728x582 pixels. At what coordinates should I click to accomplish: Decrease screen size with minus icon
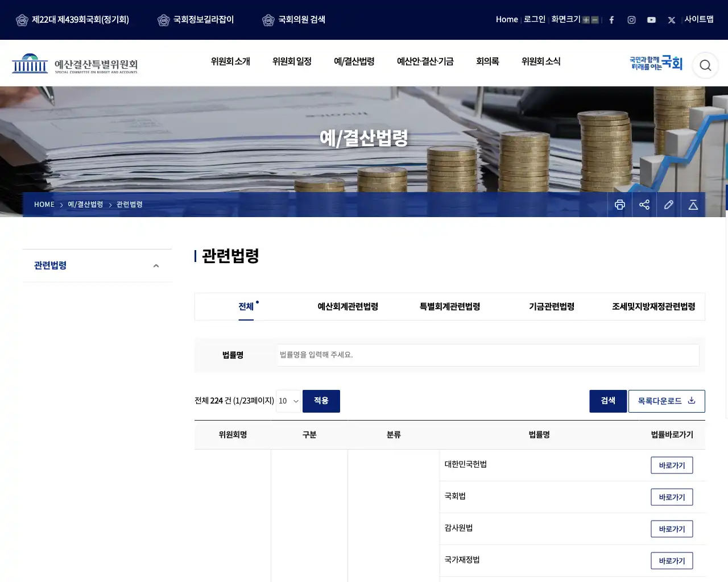(x=595, y=20)
